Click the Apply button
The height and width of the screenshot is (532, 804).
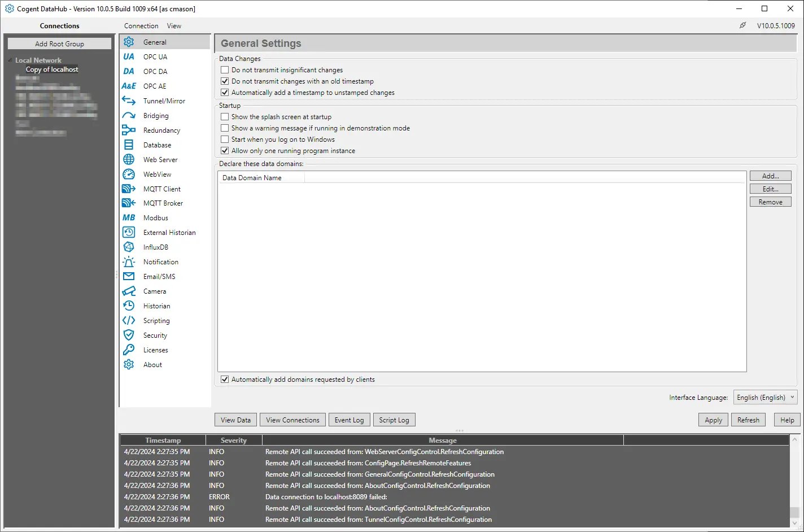click(x=713, y=420)
